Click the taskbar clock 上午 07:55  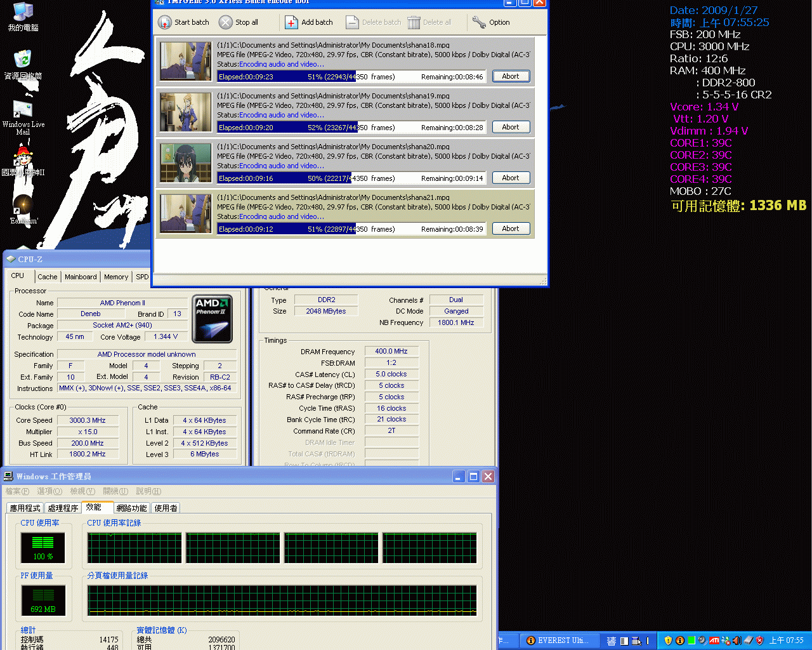point(787,640)
